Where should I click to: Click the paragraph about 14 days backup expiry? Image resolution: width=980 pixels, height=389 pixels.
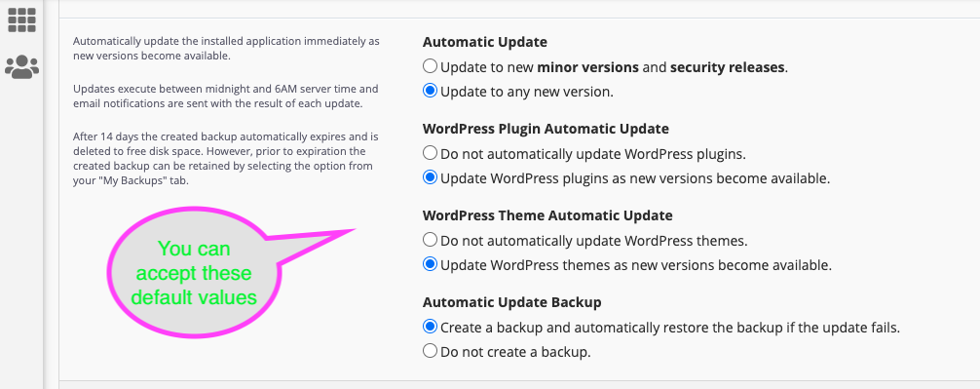(226, 159)
